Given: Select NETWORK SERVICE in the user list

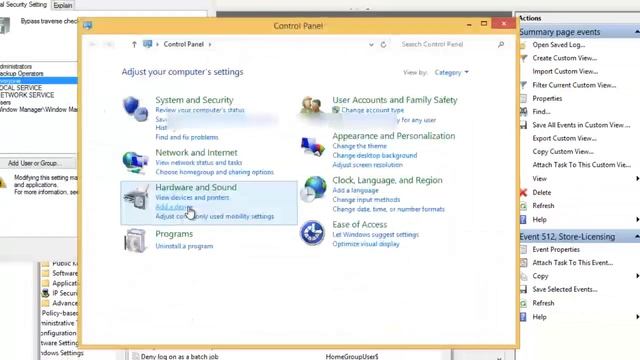Looking at the screenshot, I should pyautogui.click(x=27, y=95).
